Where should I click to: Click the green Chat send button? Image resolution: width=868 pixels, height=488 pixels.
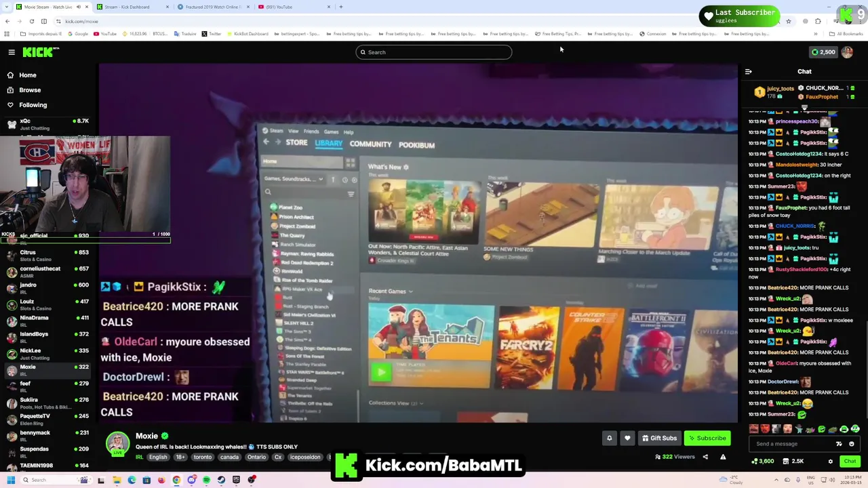point(850,462)
